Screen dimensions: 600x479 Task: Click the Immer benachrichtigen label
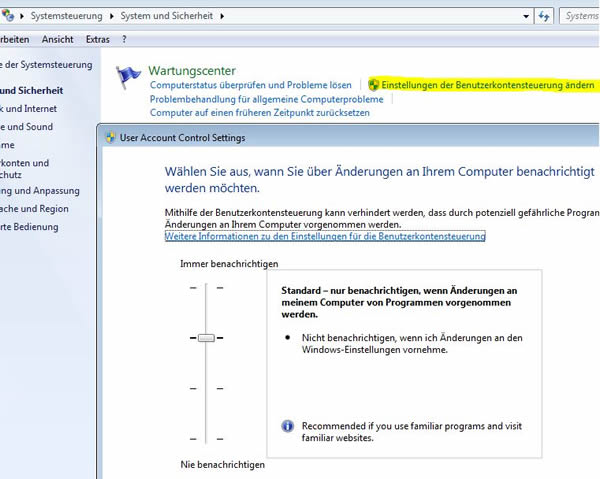tap(229, 264)
